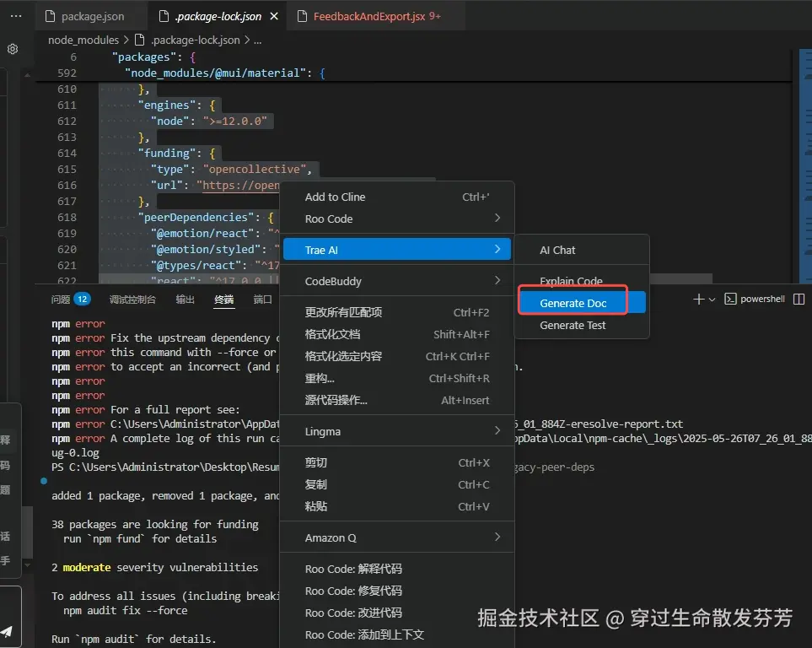Click the breadcrumb ellipsis after .package-lock.json
This screenshot has height=648, width=812.
click(x=258, y=40)
